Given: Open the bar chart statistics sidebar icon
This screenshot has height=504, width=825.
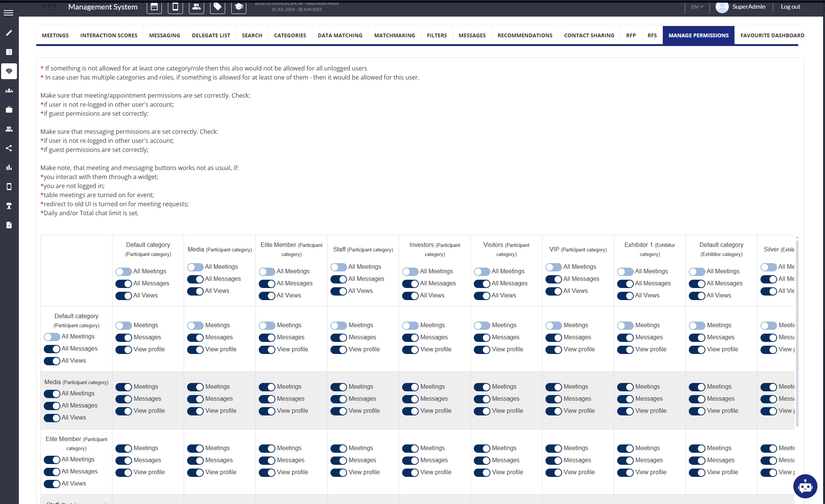Looking at the screenshot, I should [9, 167].
